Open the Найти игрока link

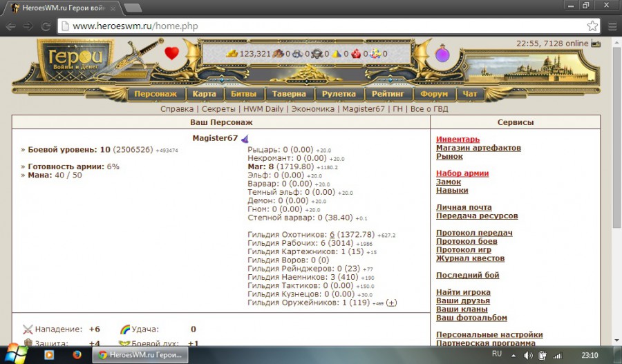[463, 292]
